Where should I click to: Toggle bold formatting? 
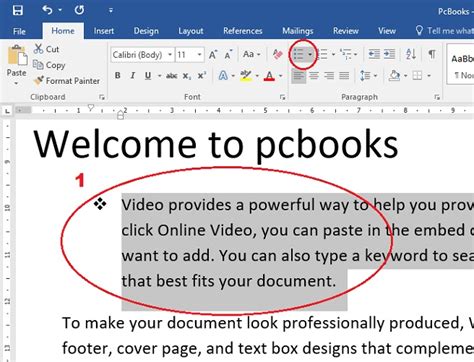tap(117, 76)
